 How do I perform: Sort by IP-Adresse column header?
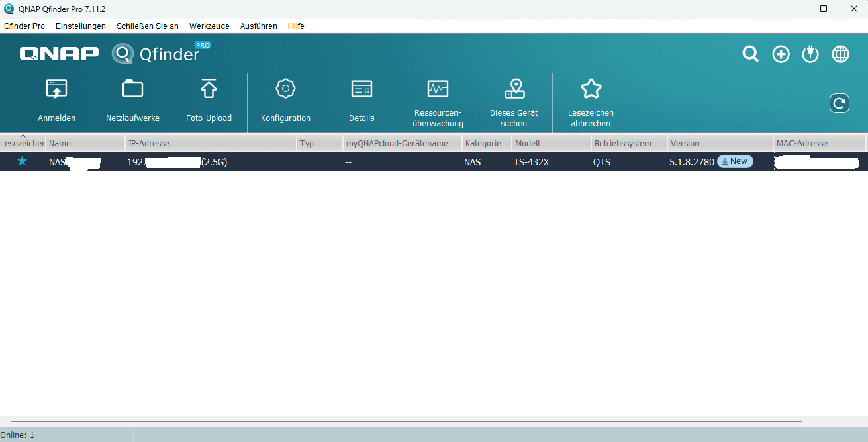point(211,143)
